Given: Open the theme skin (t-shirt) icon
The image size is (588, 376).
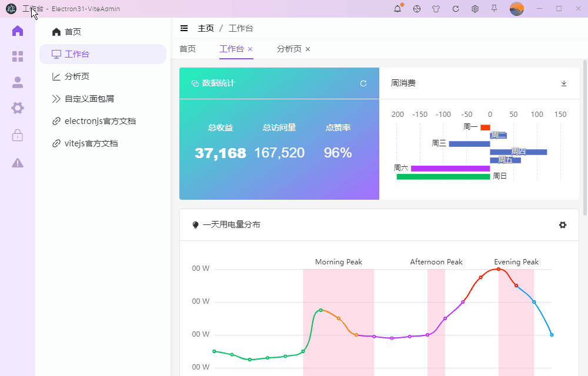Looking at the screenshot, I should (x=436, y=9).
